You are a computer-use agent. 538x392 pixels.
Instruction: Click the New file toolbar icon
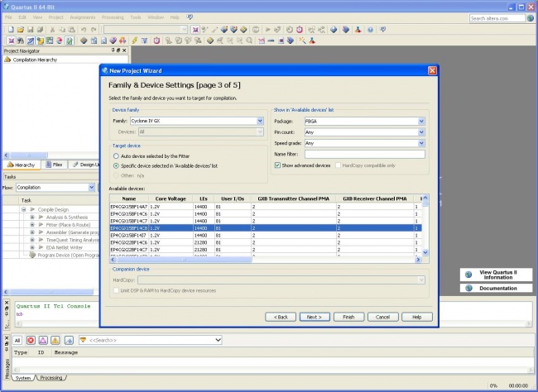point(11,30)
